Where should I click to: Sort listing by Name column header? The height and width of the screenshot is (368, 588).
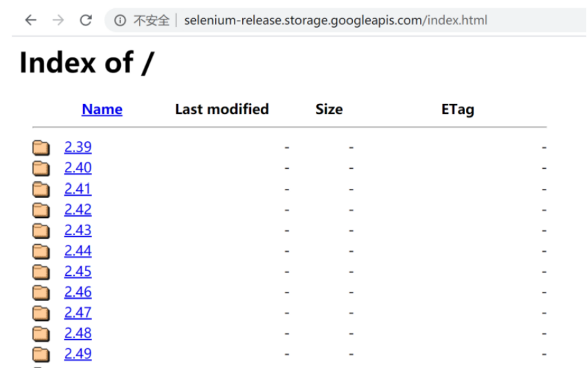pos(102,109)
